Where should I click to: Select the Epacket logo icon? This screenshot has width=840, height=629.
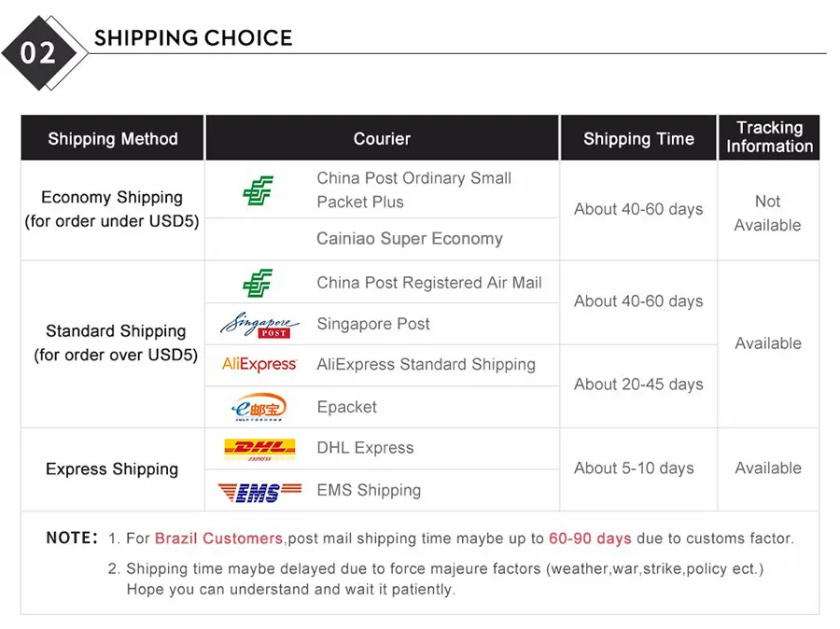coord(259,407)
